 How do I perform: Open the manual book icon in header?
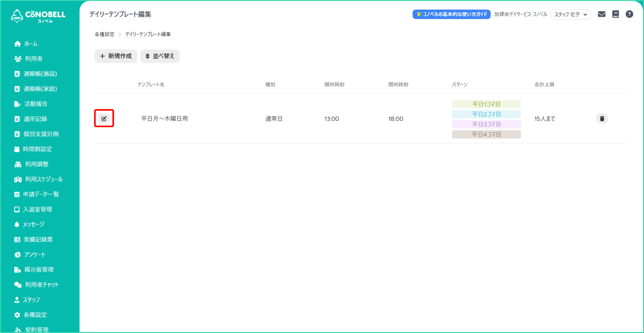[615, 14]
